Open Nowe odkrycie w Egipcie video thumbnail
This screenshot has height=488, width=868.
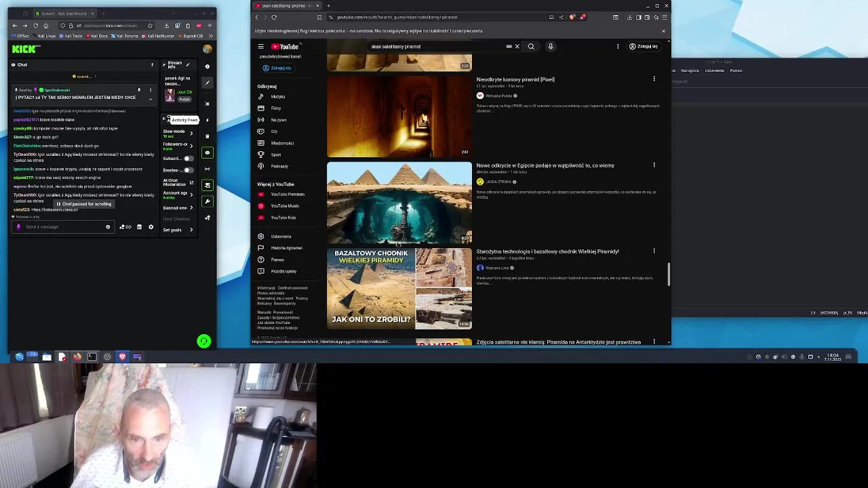[x=399, y=202]
